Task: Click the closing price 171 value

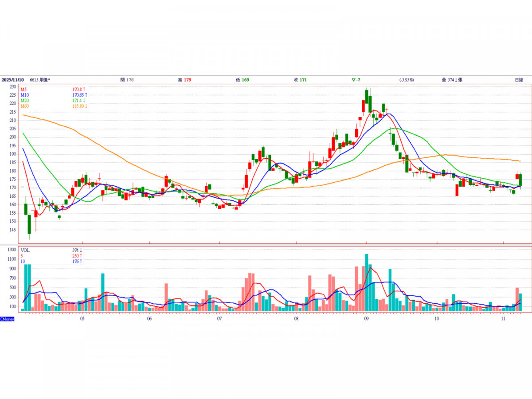Action: coord(303,80)
